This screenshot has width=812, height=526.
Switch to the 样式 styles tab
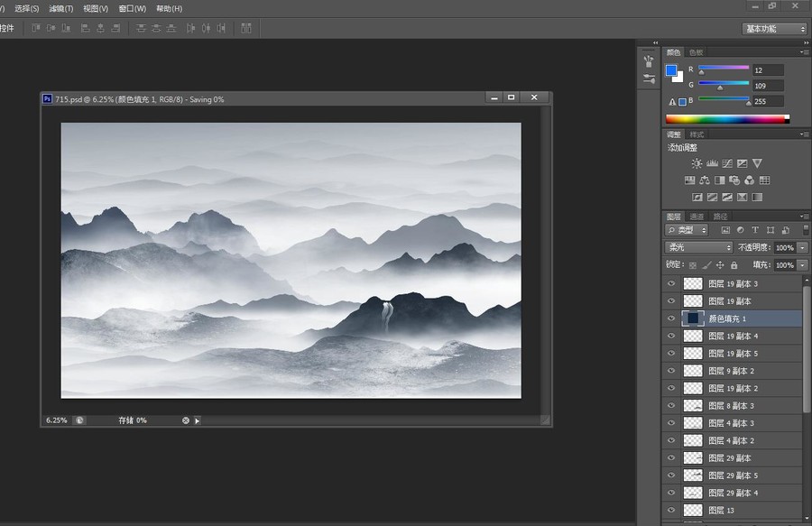pos(697,134)
